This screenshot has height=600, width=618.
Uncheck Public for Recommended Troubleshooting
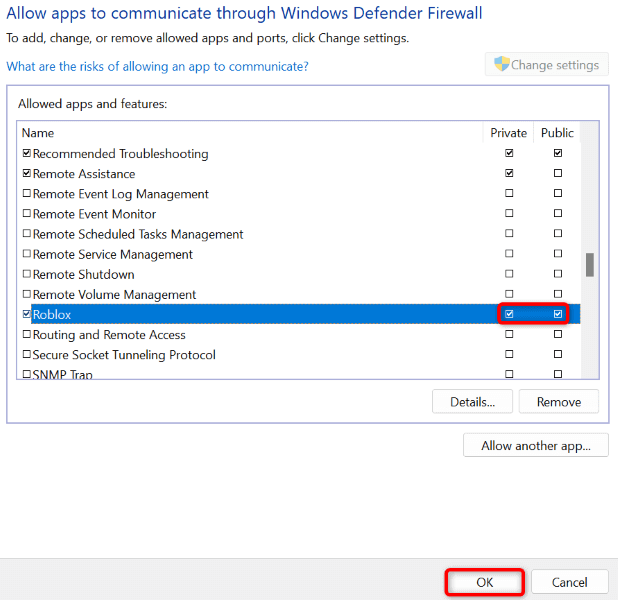coord(557,154)
